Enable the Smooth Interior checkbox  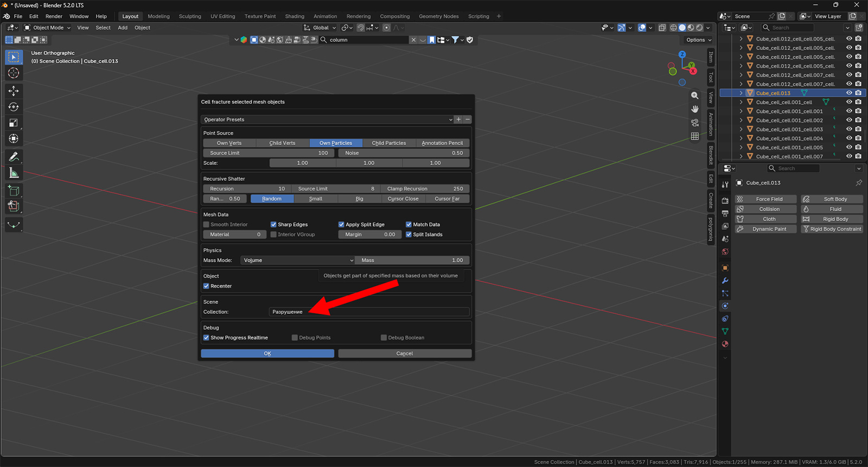pos(206,224)
